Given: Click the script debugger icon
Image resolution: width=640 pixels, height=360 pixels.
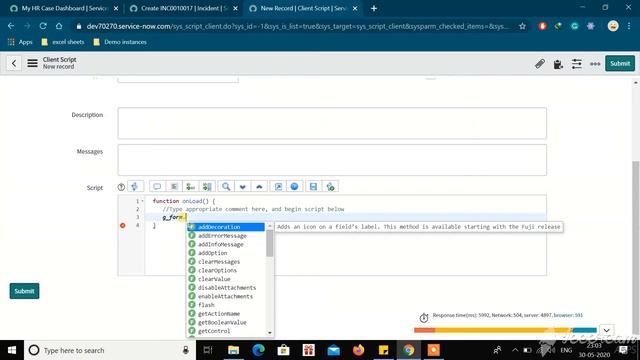Looking at the screenshot, I should [x=330, y=187].
